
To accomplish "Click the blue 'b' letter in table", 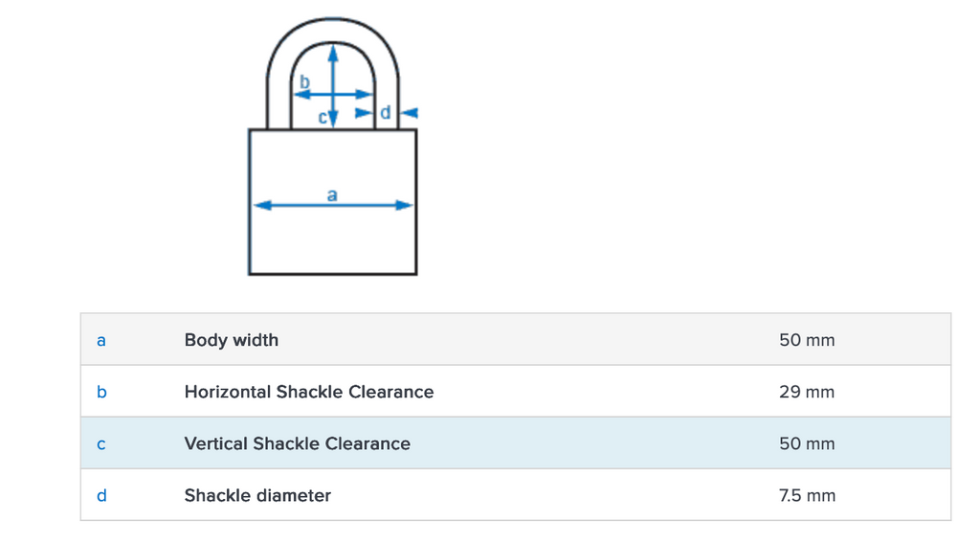I will click(101, 392).
